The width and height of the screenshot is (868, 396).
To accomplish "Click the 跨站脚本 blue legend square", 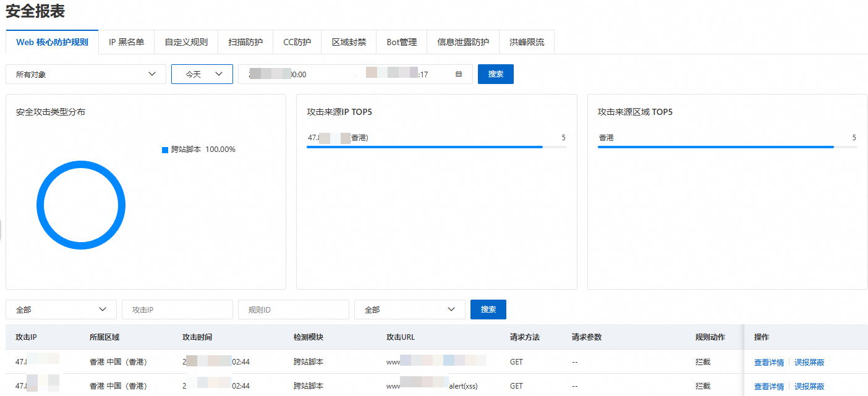I will [x=164, y=149].
